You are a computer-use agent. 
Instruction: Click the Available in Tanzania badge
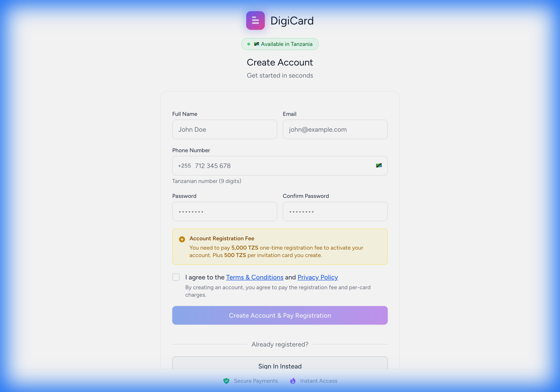[286, 44]
